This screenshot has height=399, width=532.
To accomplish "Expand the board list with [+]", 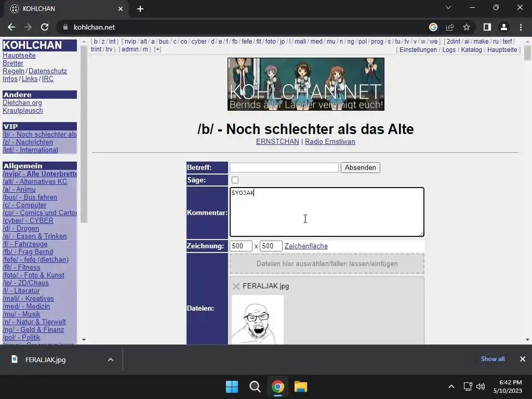I will click(x=157, y=49).
